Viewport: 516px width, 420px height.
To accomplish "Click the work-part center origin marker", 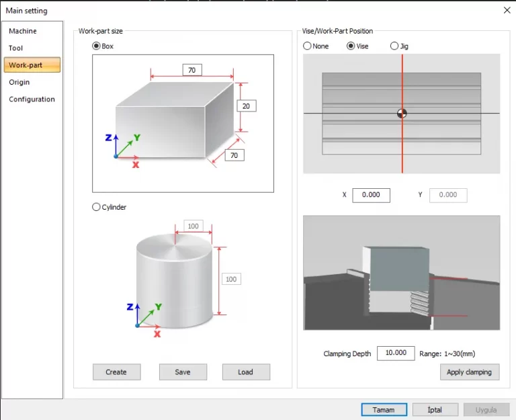I will 402,114.
